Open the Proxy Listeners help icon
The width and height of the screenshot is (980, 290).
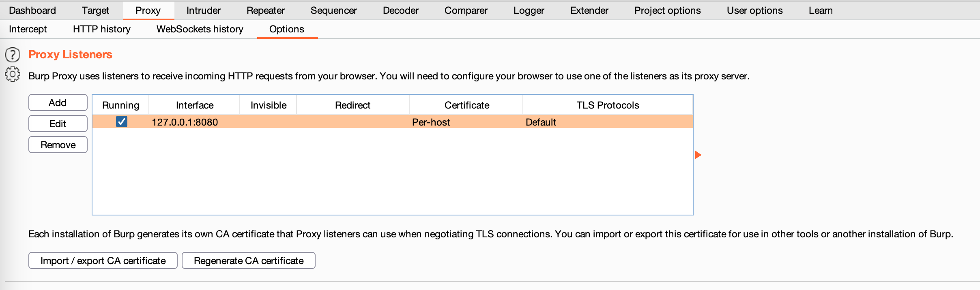pyautogui.click(x=13, y=54)
